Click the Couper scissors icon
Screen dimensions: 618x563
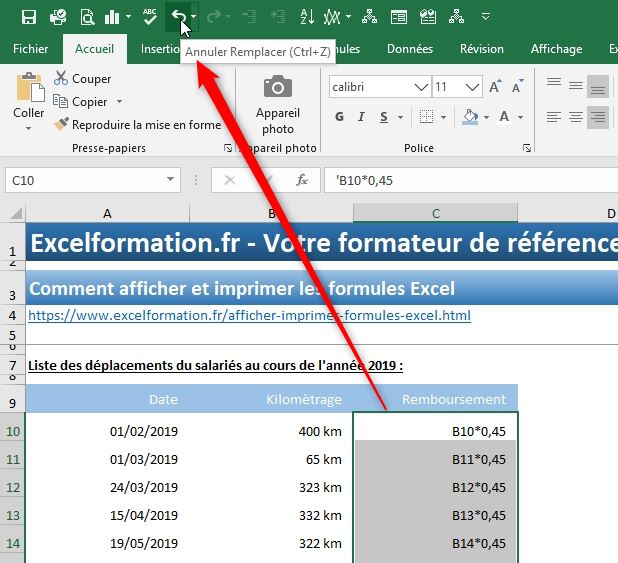click(x=61, y=78)
